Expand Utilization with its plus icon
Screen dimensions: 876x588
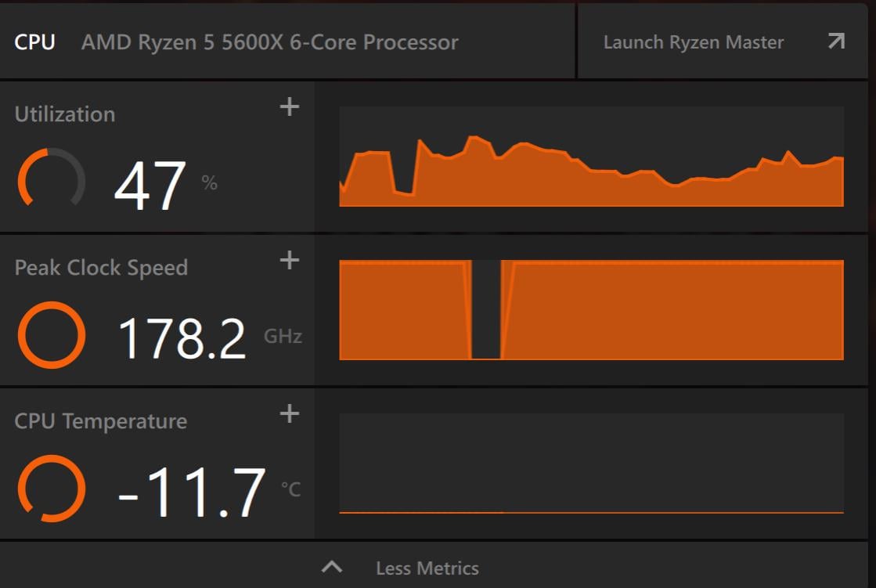point(290,106)
